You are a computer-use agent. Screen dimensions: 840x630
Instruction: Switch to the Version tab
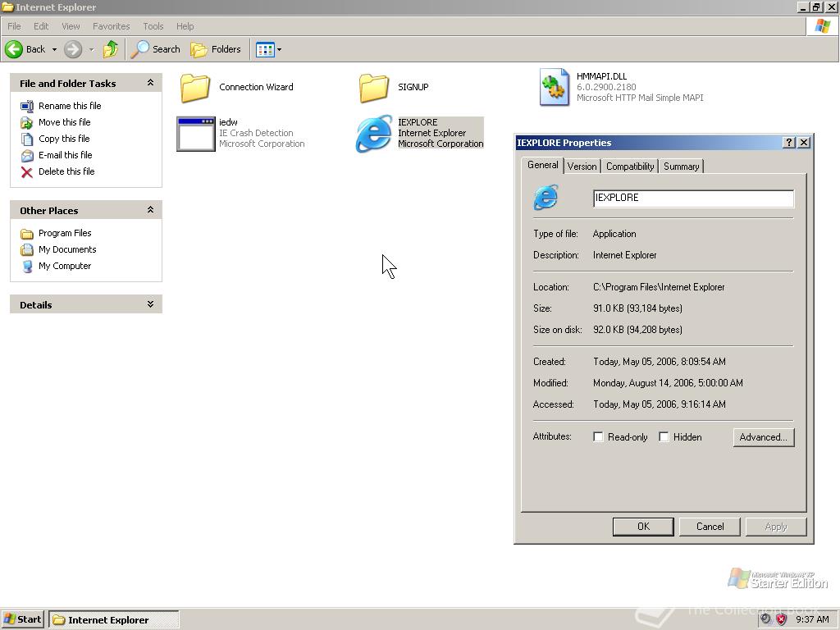582,166
